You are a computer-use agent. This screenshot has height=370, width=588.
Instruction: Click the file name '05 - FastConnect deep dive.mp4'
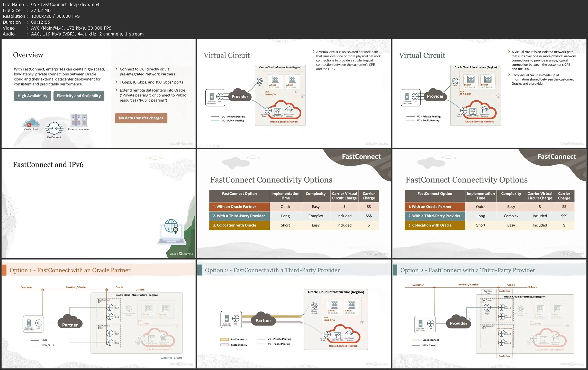(65, 4)
